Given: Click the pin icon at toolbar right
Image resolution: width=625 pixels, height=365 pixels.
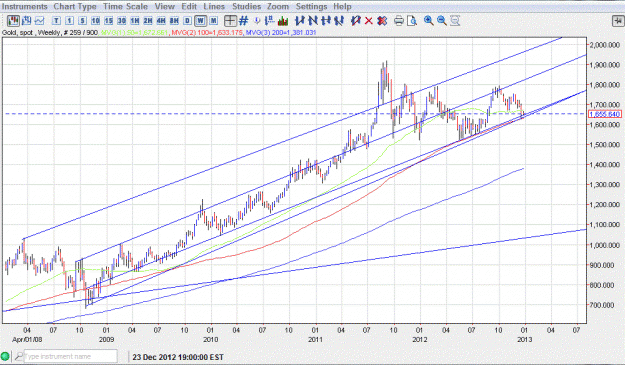Looking at the screenshot, I should (x=618, y=21).
